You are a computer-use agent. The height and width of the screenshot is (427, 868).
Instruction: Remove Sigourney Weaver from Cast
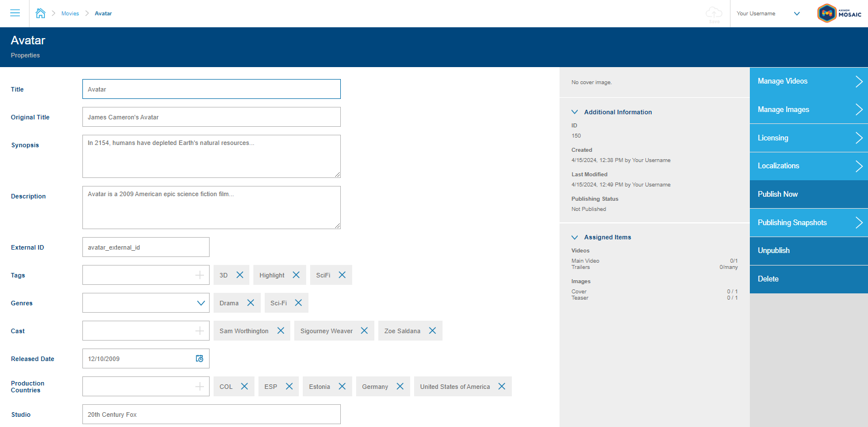[x=364, y=331]
